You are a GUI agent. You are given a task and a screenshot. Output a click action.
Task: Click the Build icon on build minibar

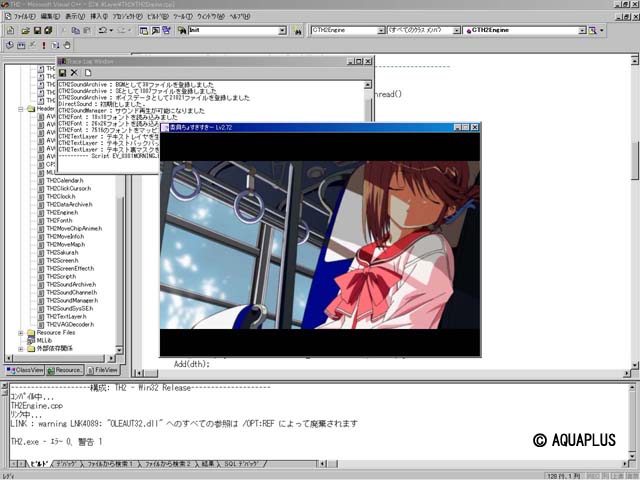tap(21, 45)
